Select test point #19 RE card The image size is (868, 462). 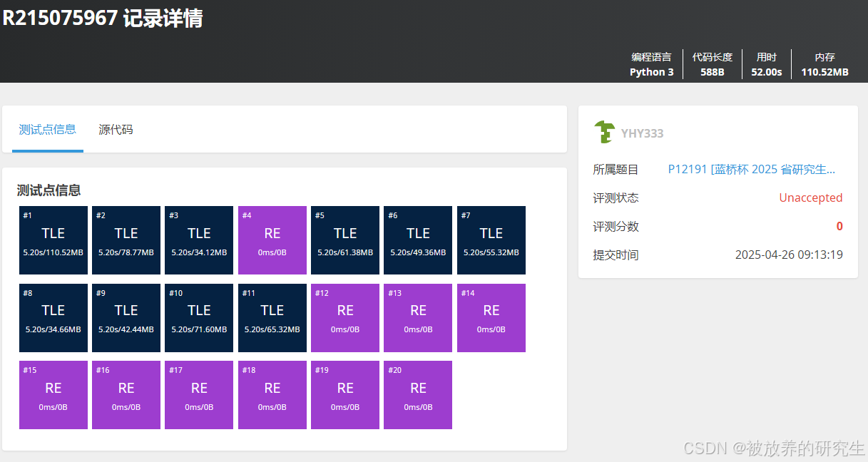tap(345, 395)
